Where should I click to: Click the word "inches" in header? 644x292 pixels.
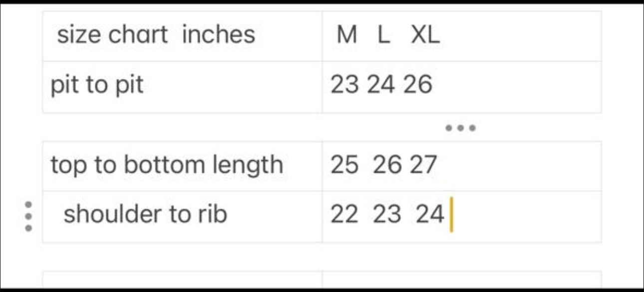coord(218,35)
